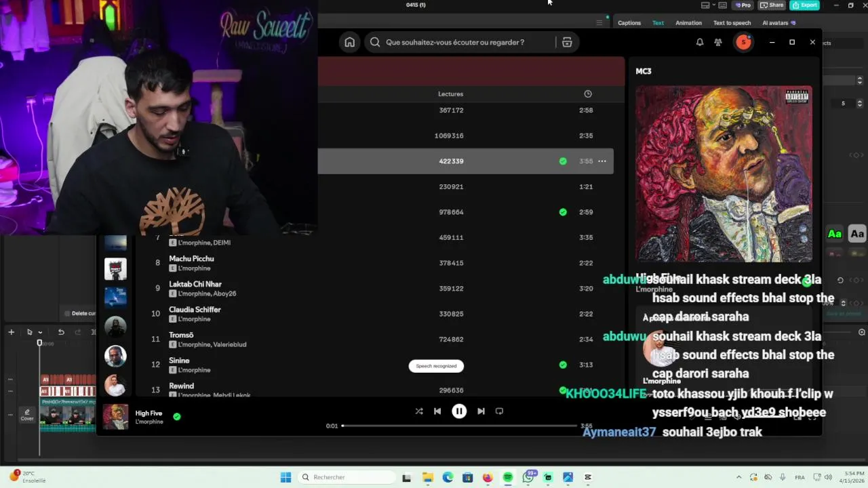Image resolution: width=868 pixels, height=488 pixels.
Task: Open MC3 album cover art
Action: coord(724,174)
